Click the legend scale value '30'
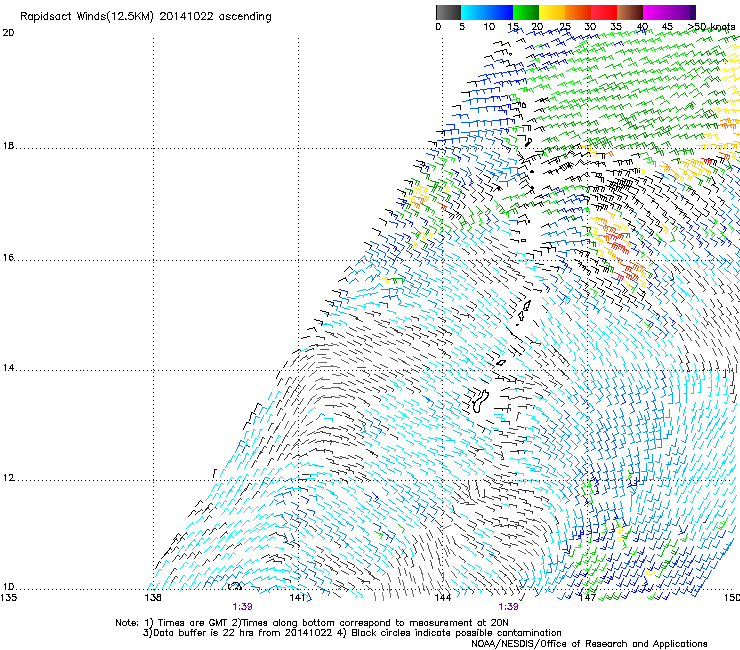Image resolution: width=740 pixels, height=650 pixels. pos(590,27)
